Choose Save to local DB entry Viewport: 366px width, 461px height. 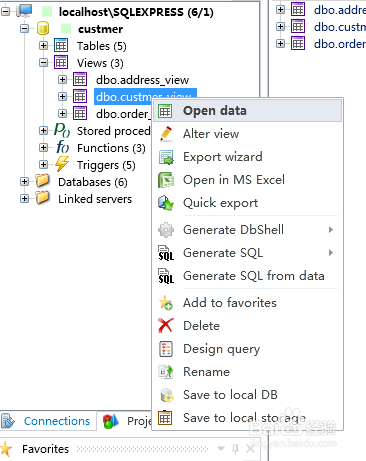(248, 395)
